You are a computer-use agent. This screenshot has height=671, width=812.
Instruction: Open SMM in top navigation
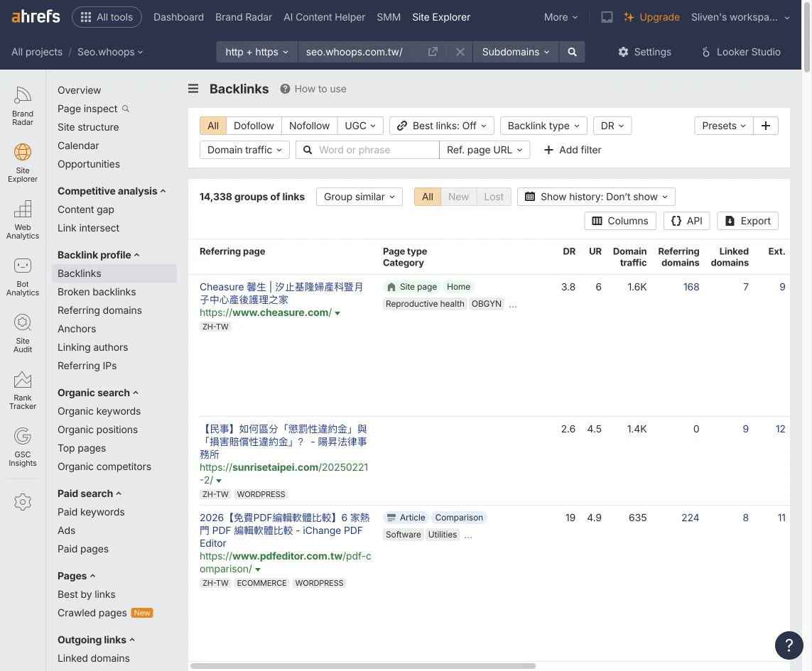tap(389, 17)
